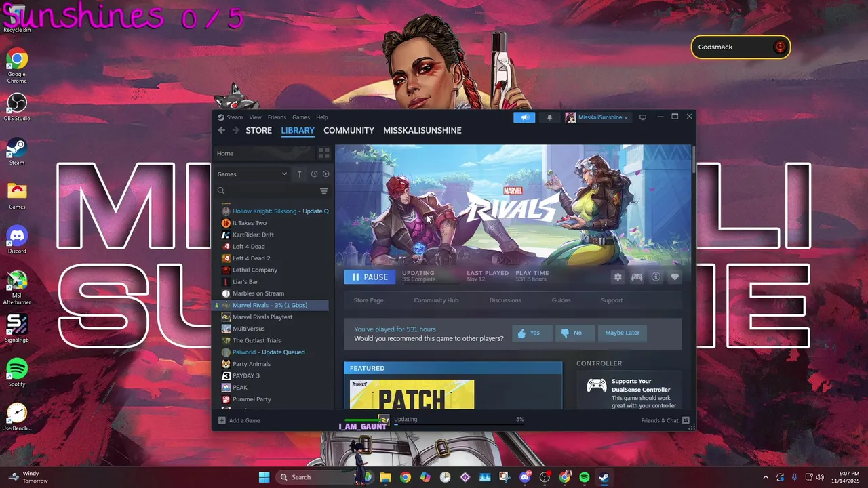Pause the Marvel Rivals update
Viewport: 868px width, 488px height.
click(x=370, y=277)
